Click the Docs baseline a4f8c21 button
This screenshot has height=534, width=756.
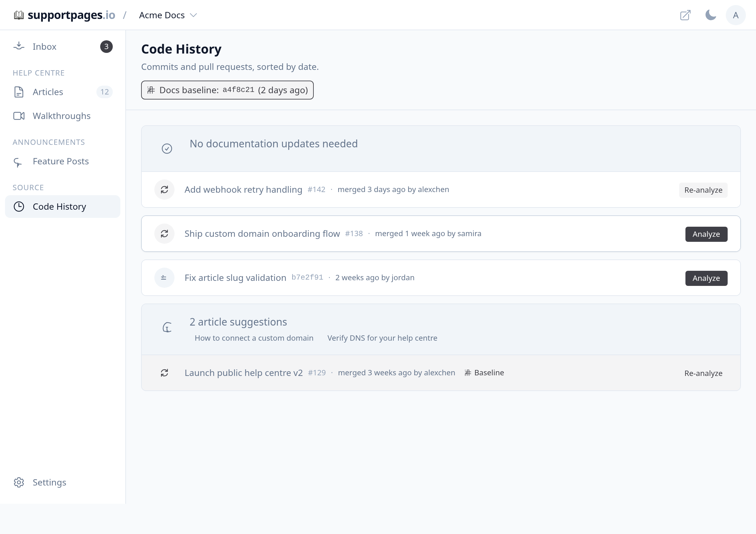pos(227,90)
